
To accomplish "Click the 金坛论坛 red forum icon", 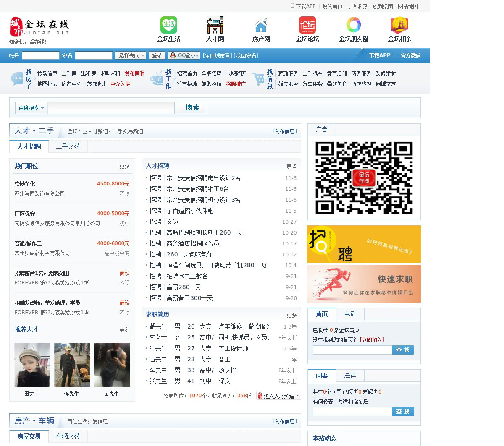I will [307, 25].
